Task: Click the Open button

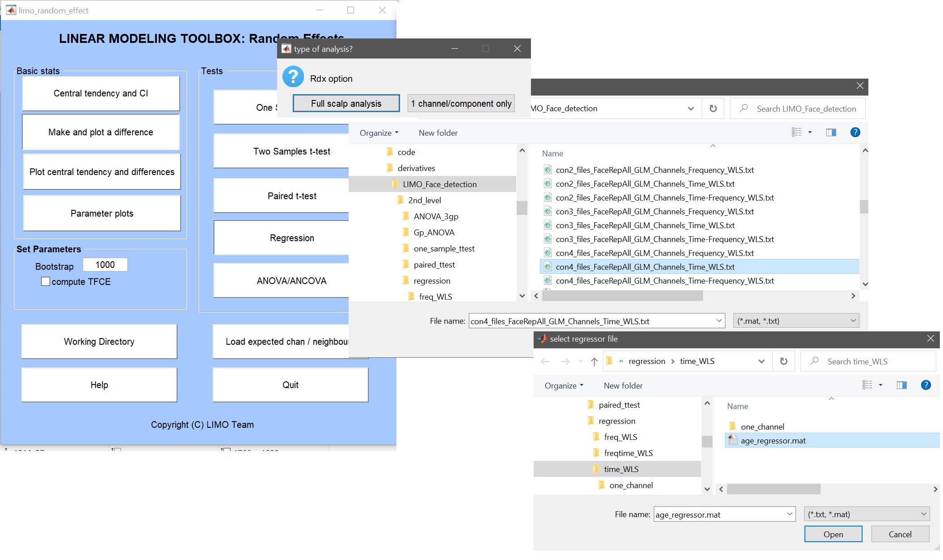Action: tap(833, 534)
